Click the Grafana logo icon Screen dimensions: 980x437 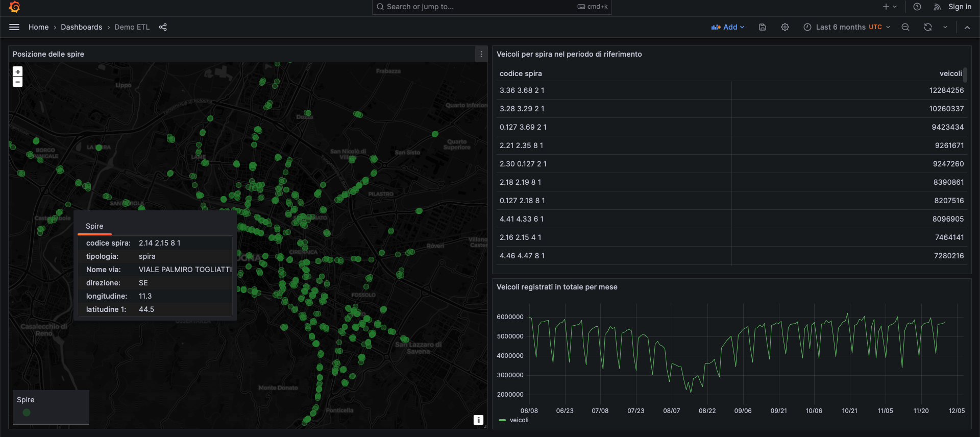(14, 7)
